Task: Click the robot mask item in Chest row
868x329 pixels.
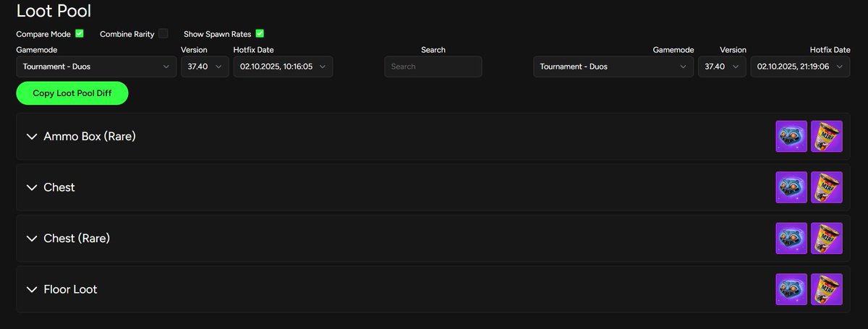Action: 791,187
